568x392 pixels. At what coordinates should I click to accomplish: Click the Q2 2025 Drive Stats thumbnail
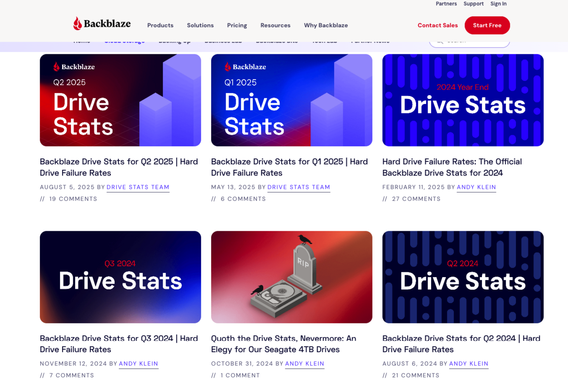click(120, 100)
